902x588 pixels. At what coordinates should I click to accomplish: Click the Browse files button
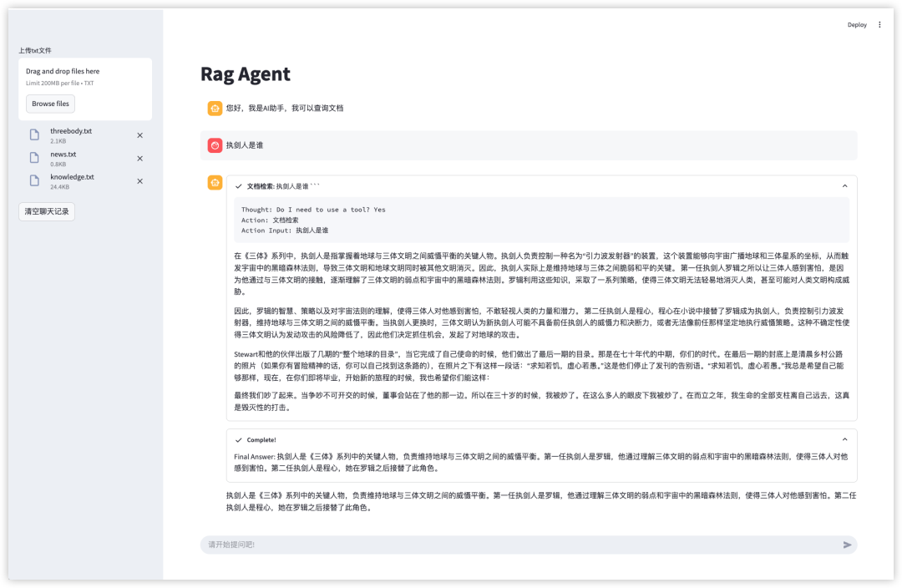pyautogui.click(x=50, y=104)
